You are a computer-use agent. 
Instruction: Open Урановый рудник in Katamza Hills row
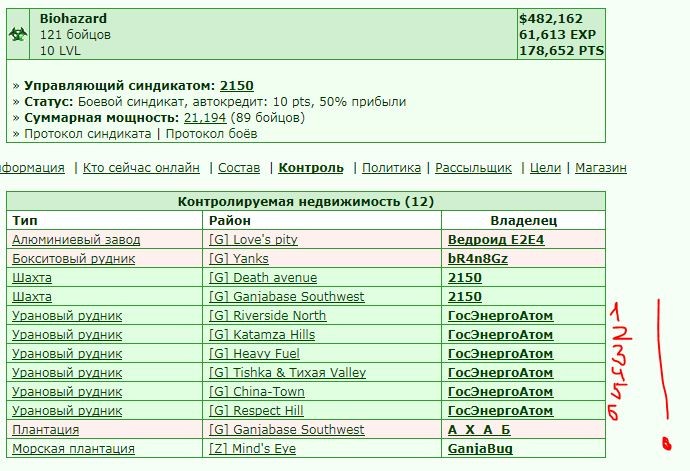67,335
